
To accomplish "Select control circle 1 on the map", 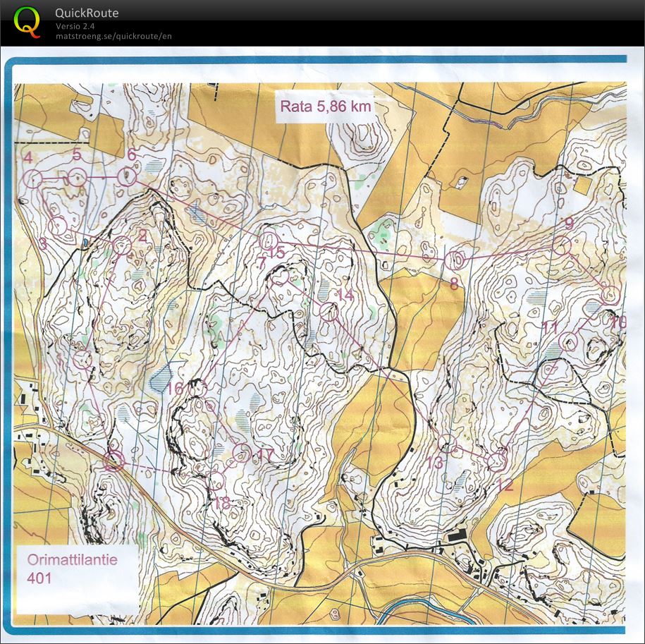I will [82, 360].
